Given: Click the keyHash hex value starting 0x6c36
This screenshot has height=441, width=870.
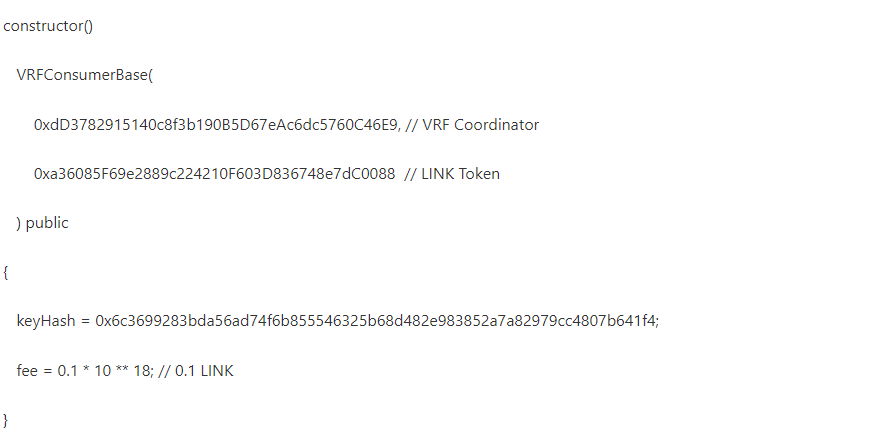Looking at the screenshot, I should tap(377, 321).
